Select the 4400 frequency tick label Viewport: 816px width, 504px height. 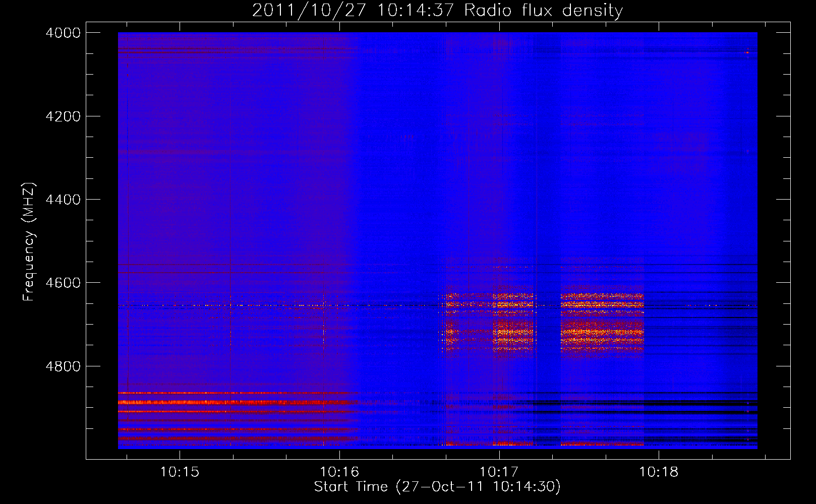[63, 200]
